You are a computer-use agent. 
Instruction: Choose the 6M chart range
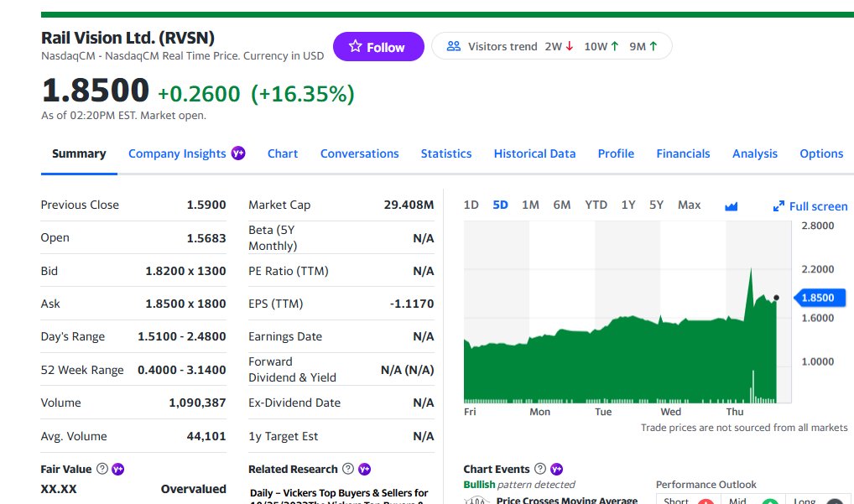point(561,205)
